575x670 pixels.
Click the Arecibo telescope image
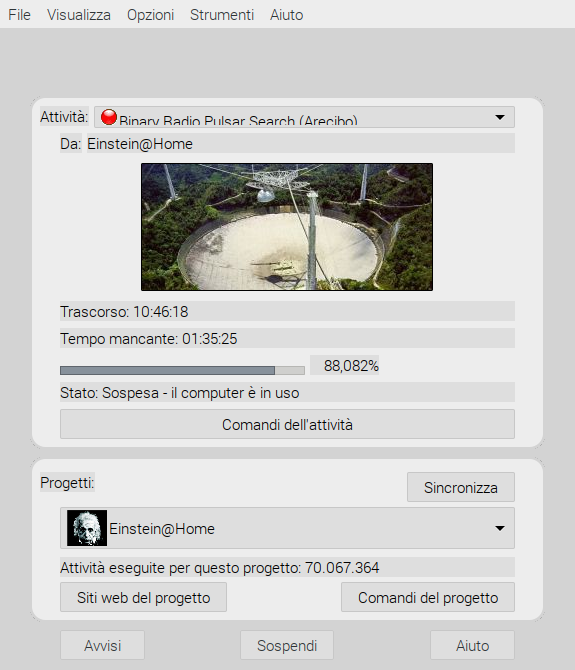click(287, 227)
